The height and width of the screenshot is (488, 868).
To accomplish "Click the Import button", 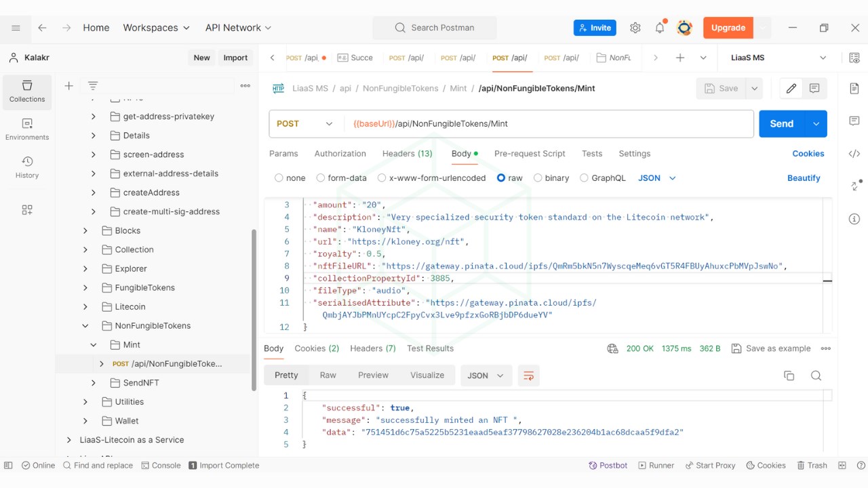I will [235, 58].
